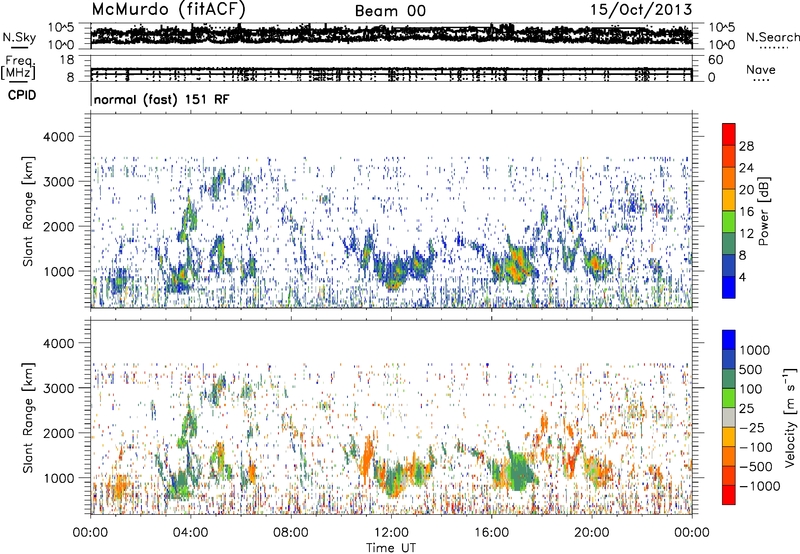Click the 28 label on Power colorbar
800x554 pixels.
click(746, 146)
